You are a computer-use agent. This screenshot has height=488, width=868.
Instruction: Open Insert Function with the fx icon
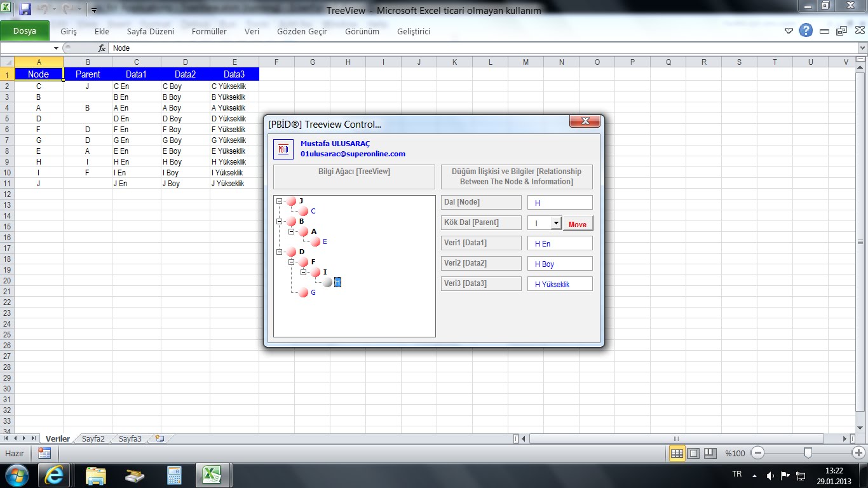pos(102,48)
